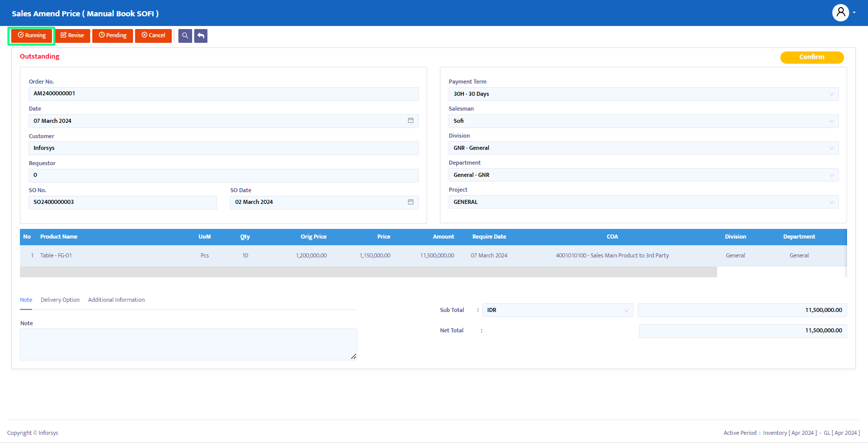Switch to the Note tab
Viewport: 868px width, 443px height.
click(26, 300)
